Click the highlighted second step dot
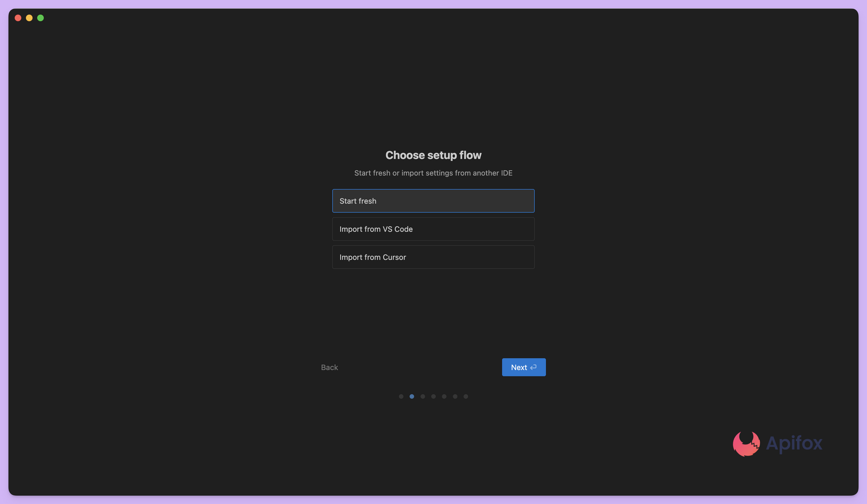The width and height of the screenshot is (867, 504). pos(412,396)
